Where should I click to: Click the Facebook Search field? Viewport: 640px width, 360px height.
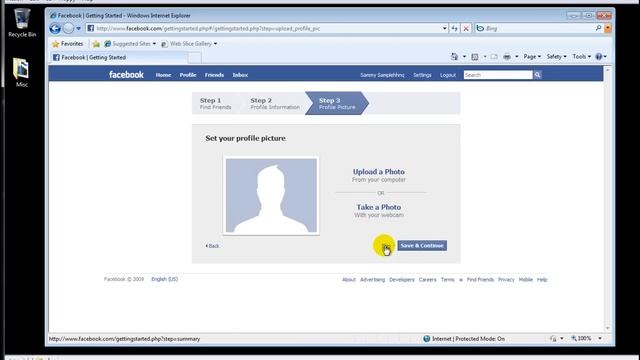(x=498, y=75)
